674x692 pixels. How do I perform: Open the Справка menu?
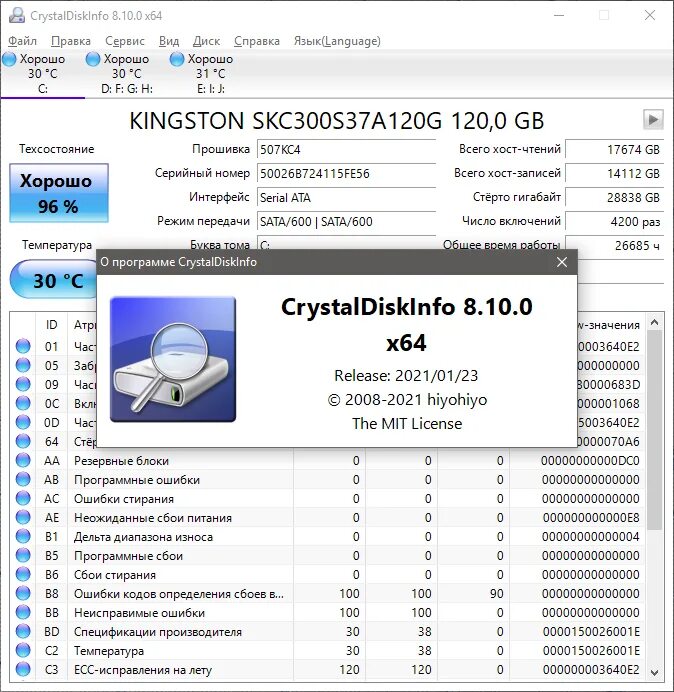click(x=256, y=41)
